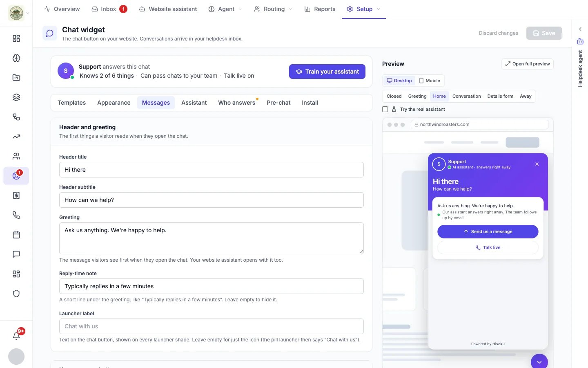
Task: Enable the Try the real assistant checkbox
Action: [385, 109]
